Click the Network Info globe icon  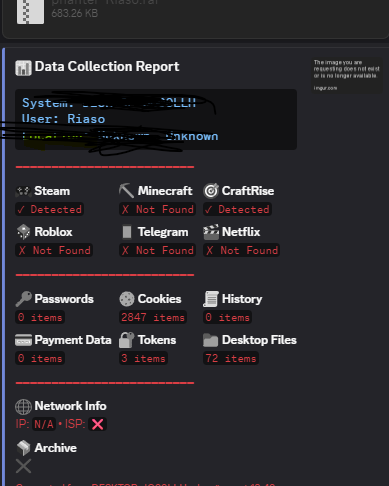point(23,407)
